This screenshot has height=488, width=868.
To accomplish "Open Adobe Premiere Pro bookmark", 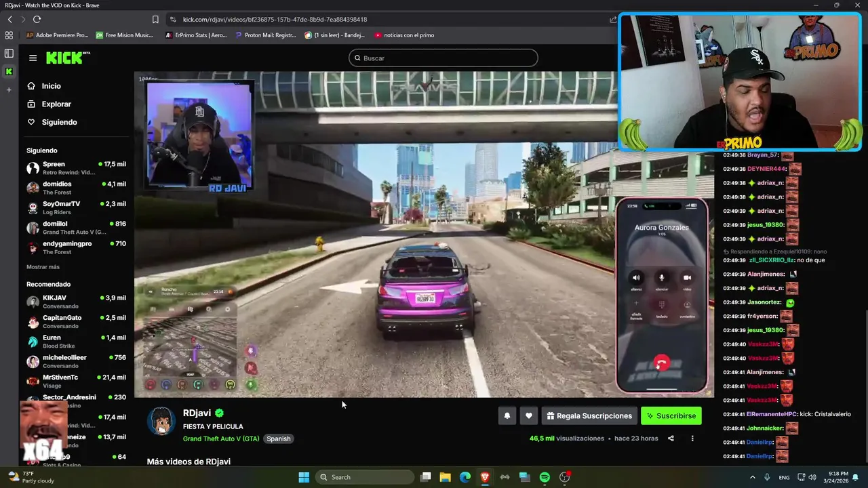I will tap(57, 35).
